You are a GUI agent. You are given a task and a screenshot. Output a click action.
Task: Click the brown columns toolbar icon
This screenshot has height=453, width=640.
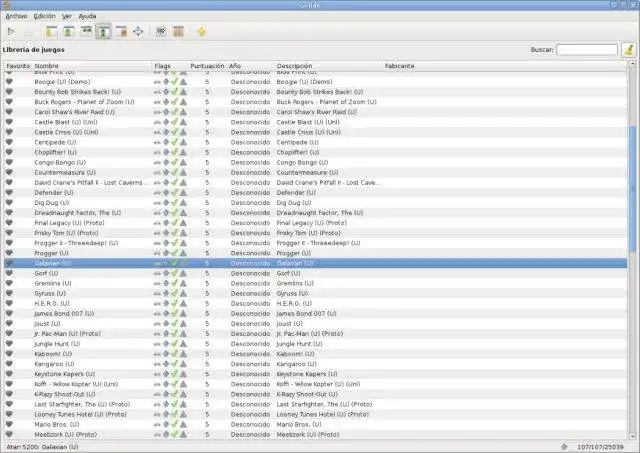click(x=178, y=31)
